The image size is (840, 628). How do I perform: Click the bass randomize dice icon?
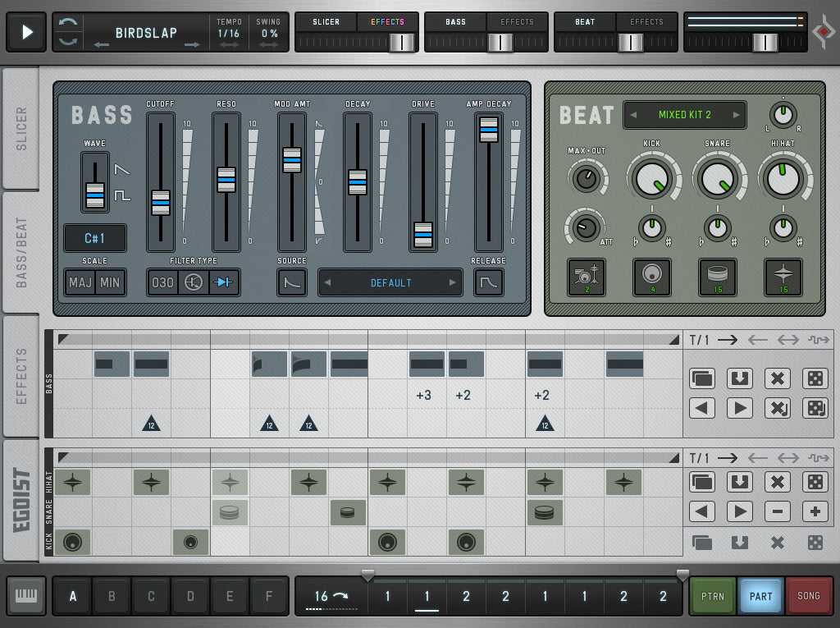point(815,378)
